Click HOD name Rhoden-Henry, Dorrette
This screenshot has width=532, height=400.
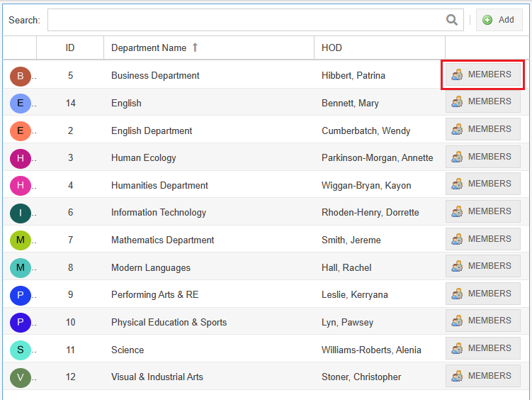click(x=370, y=213)
